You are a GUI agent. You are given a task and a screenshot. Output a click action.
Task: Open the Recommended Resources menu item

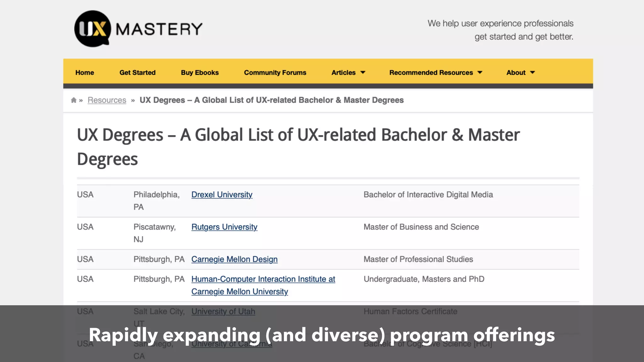[x=431, y=73]
